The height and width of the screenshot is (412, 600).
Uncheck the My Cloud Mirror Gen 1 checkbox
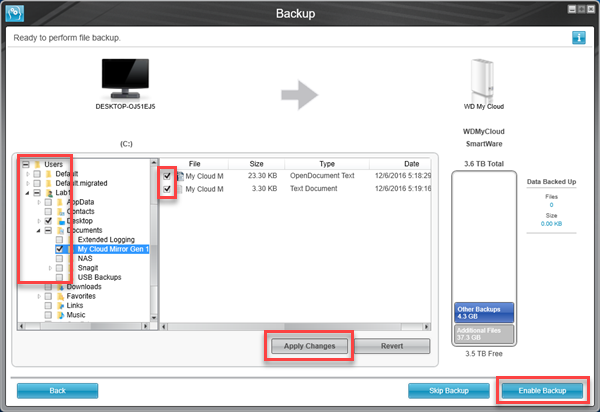59,249
